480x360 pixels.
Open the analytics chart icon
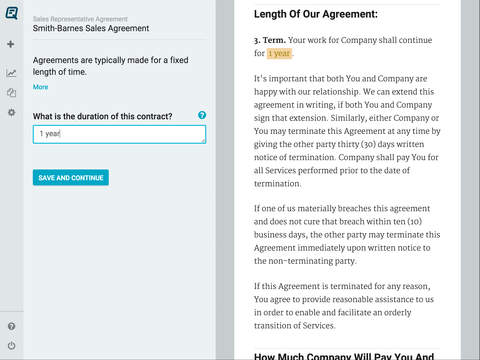11,73
